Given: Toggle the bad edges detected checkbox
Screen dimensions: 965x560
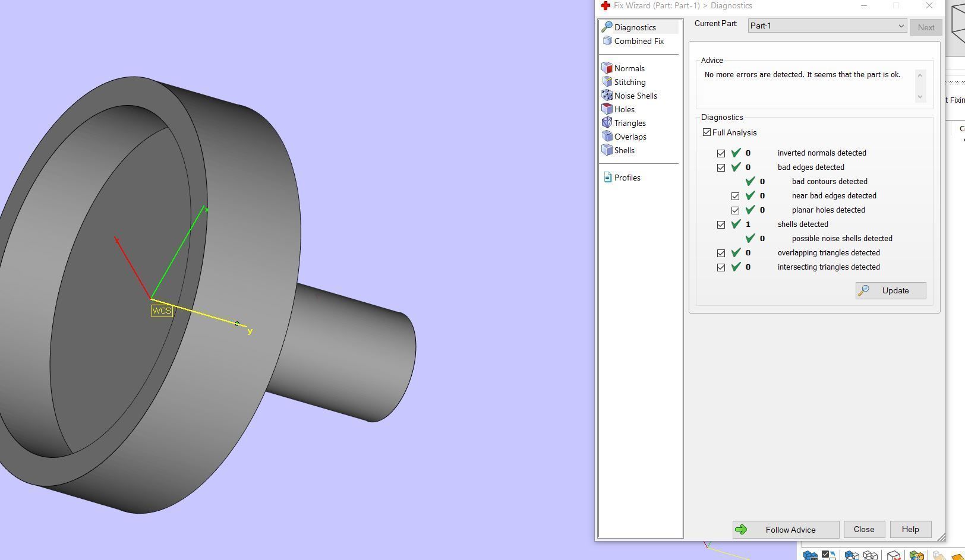Looking at the screenshot, I should tap(721, 167).
